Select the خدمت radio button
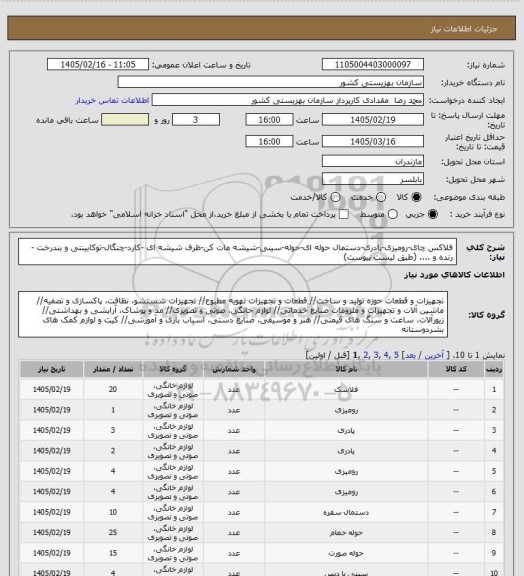 click(x=381, y=197)
